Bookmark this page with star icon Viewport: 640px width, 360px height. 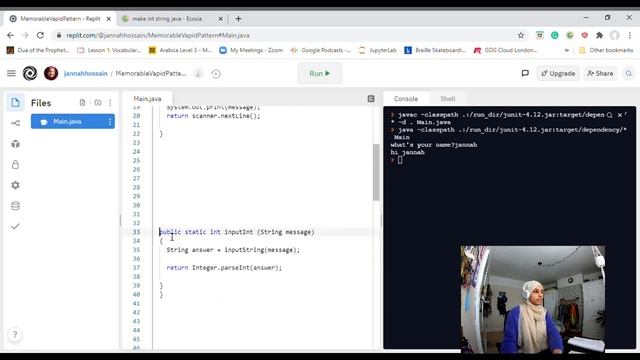pyautogui.click(x=521, y=36)
